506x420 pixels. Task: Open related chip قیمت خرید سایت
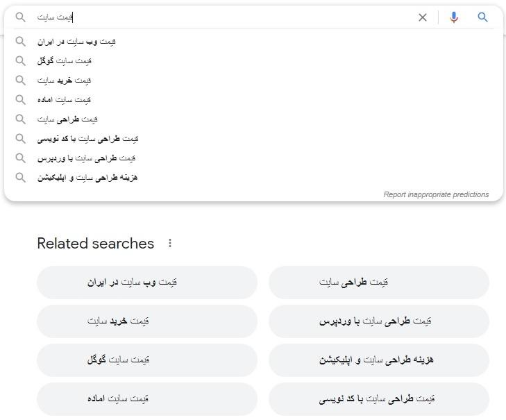[x=147, y=321]
